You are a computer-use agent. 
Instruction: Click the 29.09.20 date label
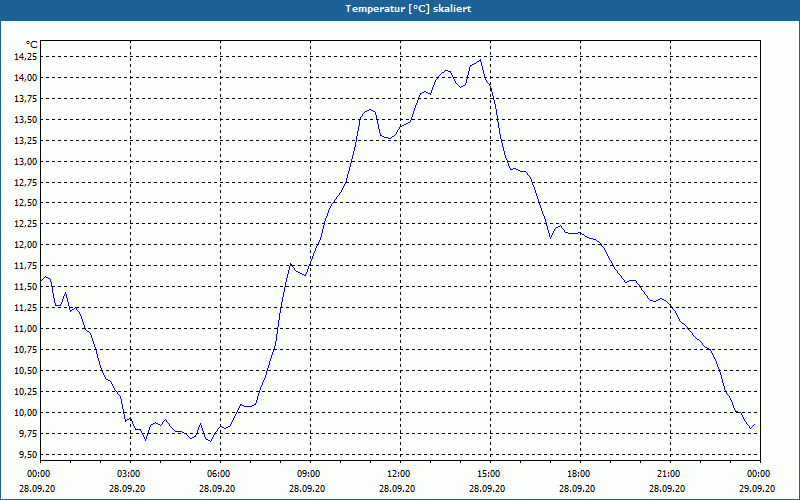tap(757, 488)
